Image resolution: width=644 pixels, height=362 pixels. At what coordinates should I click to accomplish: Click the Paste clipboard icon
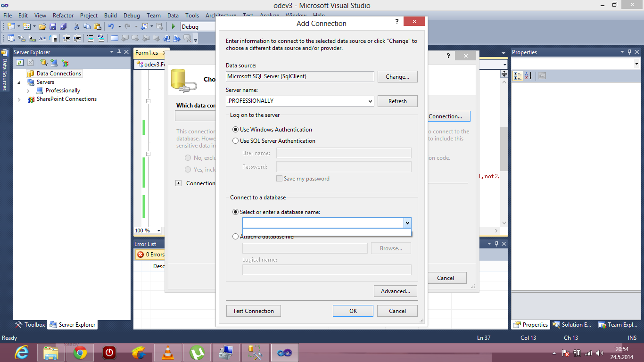pyautogui.click(x=98, y=27)
